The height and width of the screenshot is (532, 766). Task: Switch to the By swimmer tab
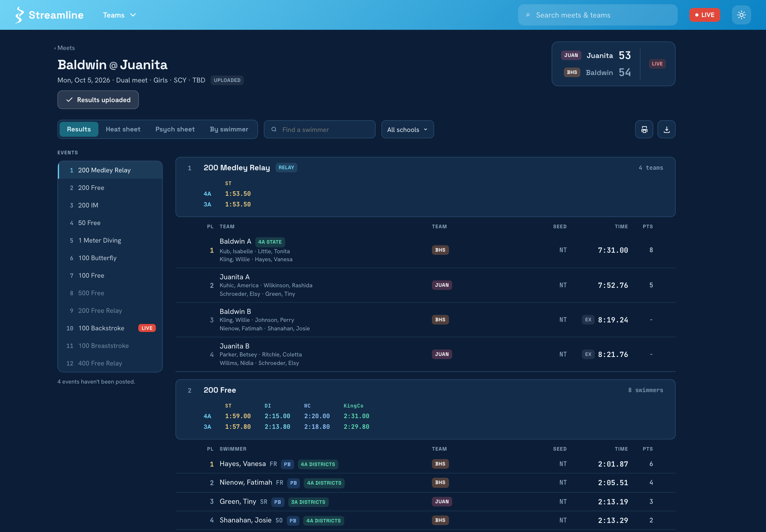point(229,129)
